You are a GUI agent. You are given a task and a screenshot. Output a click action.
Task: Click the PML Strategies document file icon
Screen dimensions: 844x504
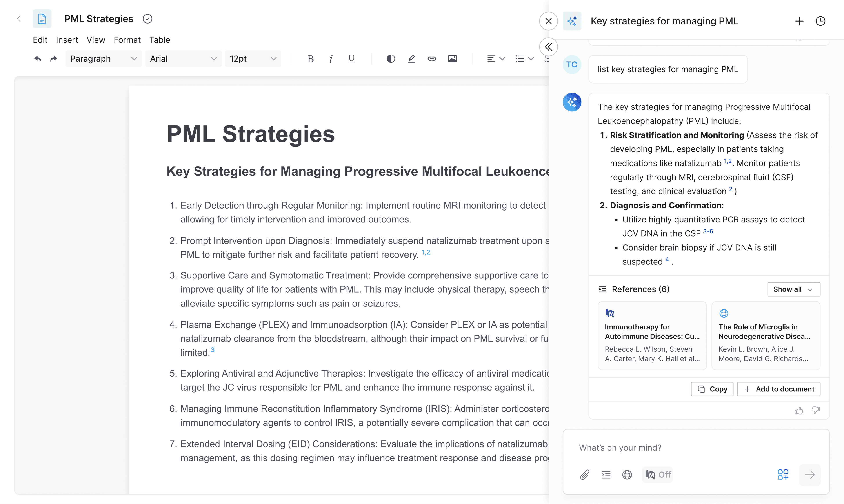point(42,19)
